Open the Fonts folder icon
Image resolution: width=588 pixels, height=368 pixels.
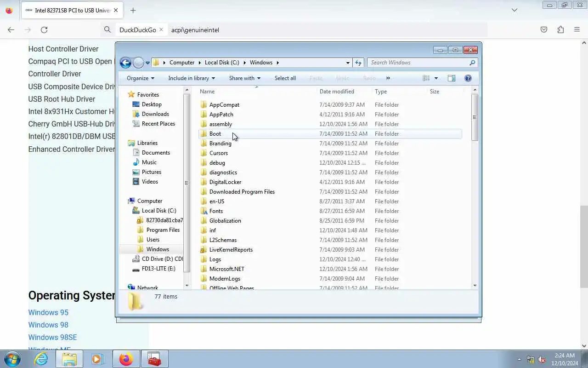coord(204,211)
